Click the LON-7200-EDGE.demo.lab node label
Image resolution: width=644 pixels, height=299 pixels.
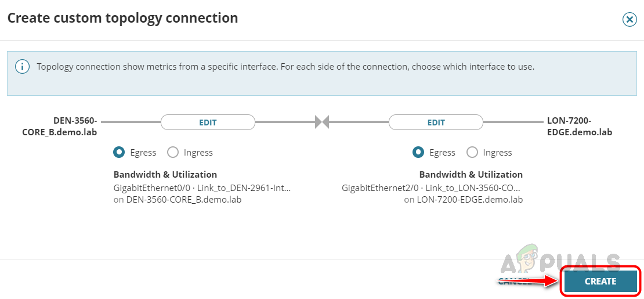(579, 127)
